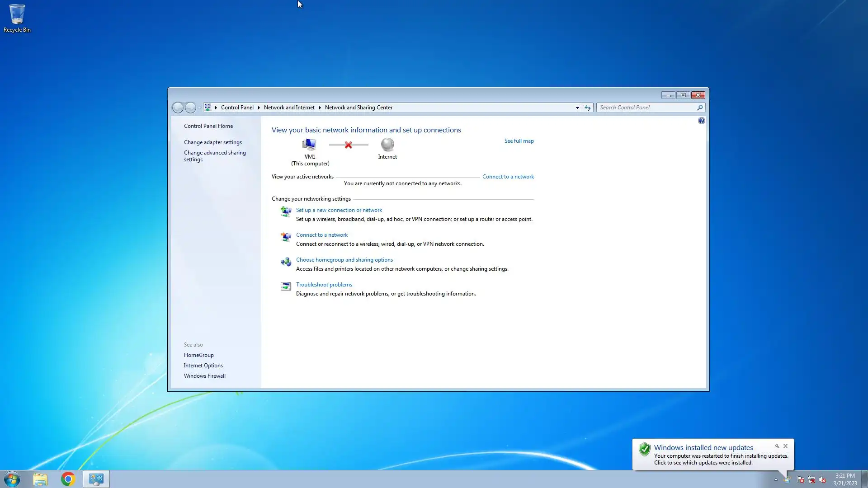Click the help question mark icon

click(701, 121)
